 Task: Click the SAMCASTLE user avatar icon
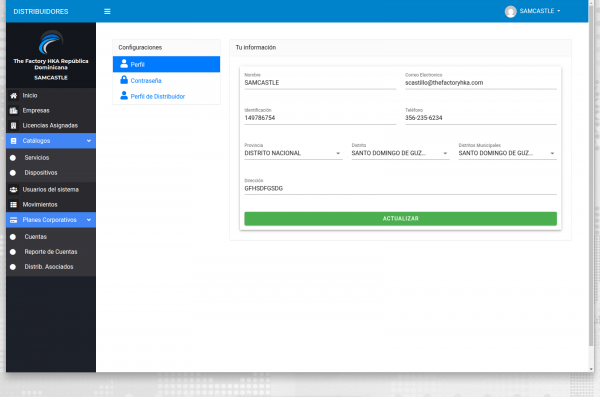510,11
